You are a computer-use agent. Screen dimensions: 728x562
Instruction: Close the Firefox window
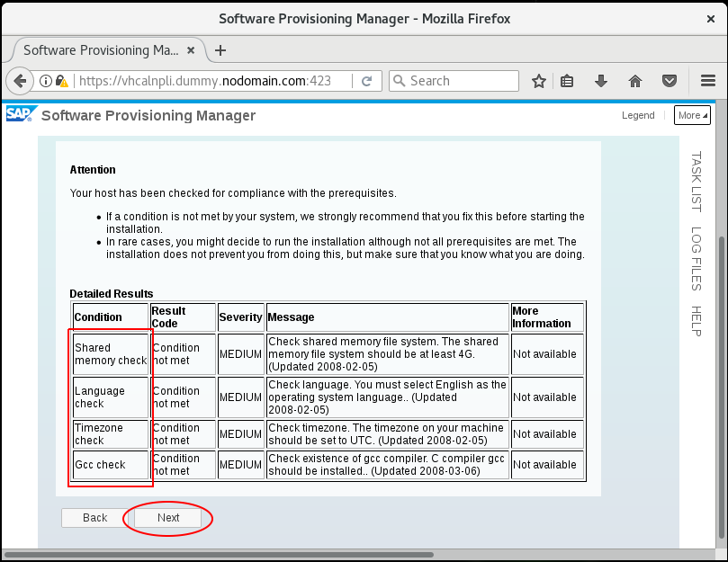point(710,19)
